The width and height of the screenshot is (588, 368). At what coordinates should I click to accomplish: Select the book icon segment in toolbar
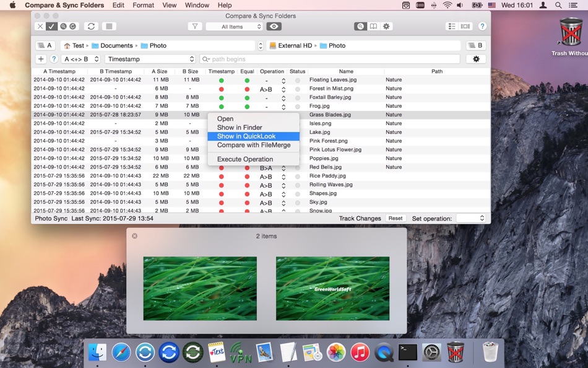[373, 26]
